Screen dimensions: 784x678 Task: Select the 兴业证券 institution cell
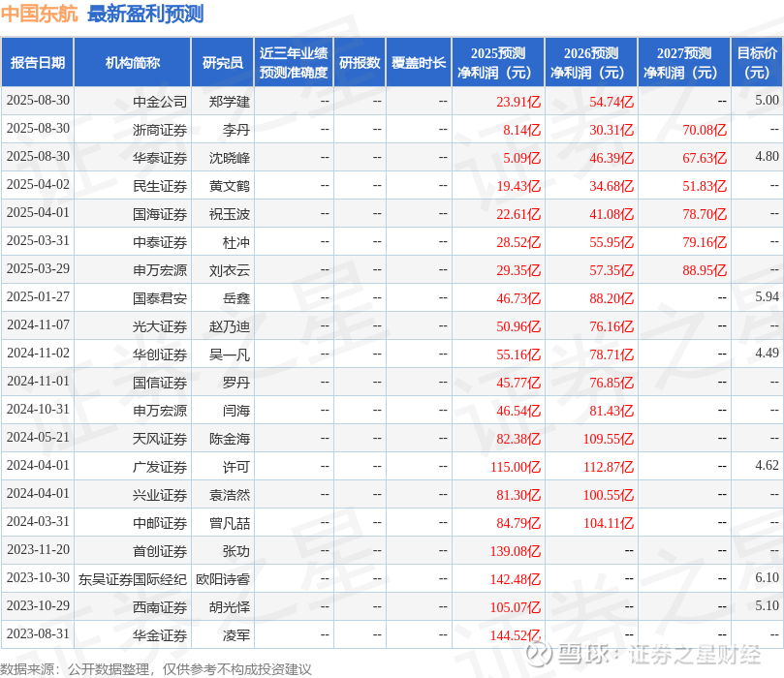click(133, 495)
